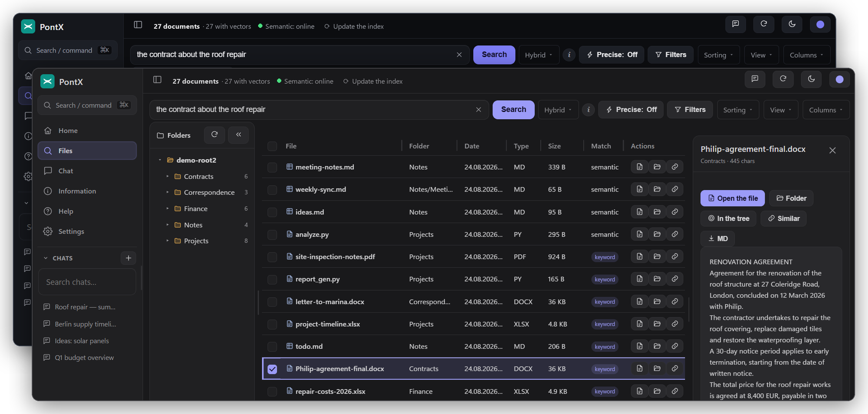Open the View dropdown in front window
This screenshot has height=414, width=868.
[781, 110]
